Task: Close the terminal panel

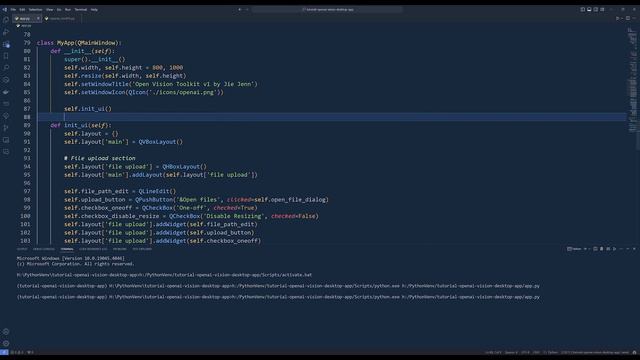Action: point(634,249)
